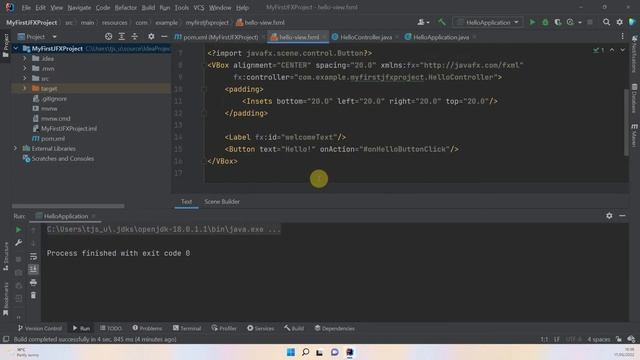Run with coverage shield icon
This screenshot has height=360, width=640.
coord(558,22)
